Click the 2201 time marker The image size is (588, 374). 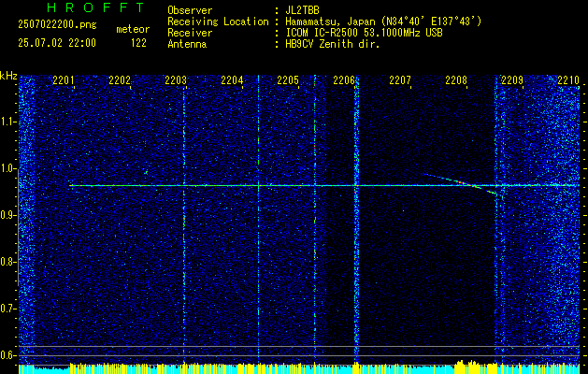pos(64,80)
